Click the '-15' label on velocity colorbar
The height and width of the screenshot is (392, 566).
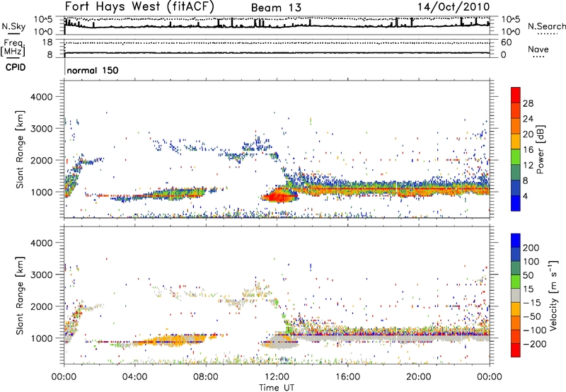(x=532, y=303)
